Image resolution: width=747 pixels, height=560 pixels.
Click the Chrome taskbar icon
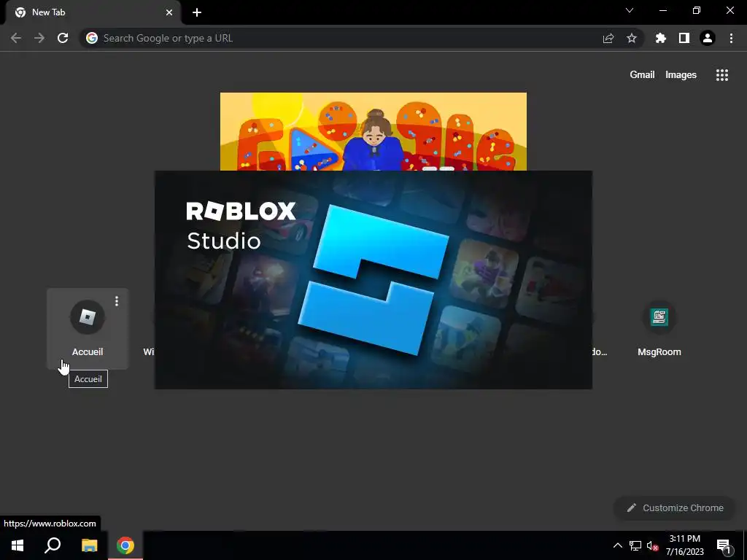point(125,545)
